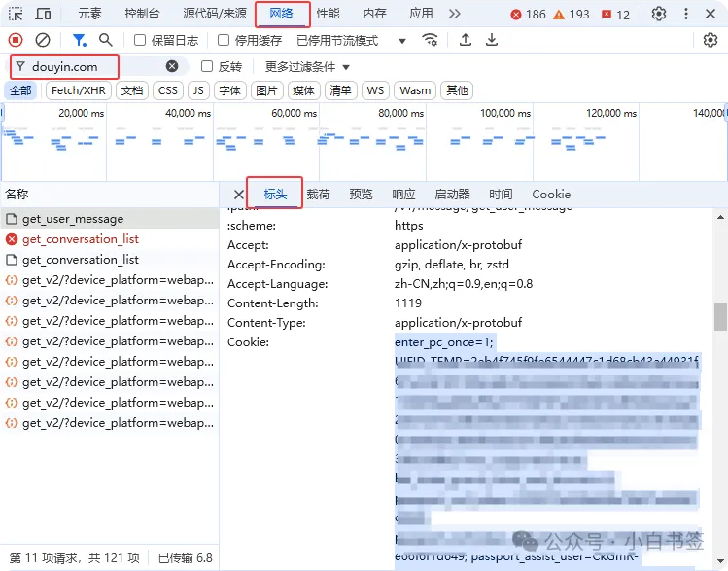
Task: Switch to the 启动器 details tab
Action: tap(452, 195)
